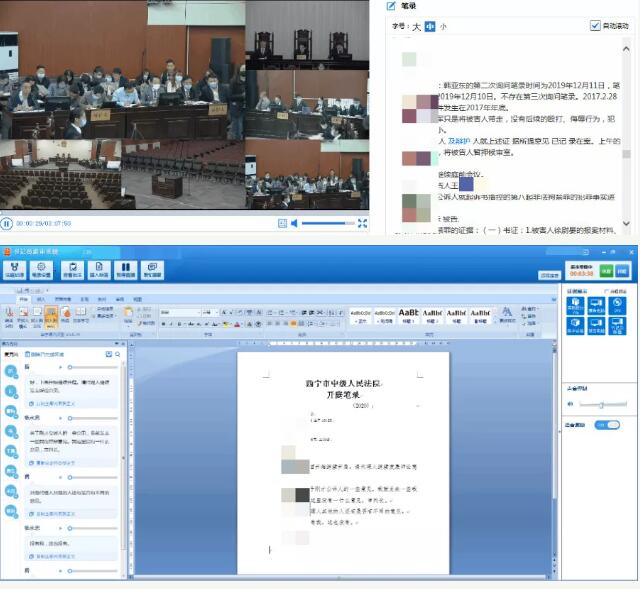
Task: Pause the courtroom video playback
Action: pos(6,223)
